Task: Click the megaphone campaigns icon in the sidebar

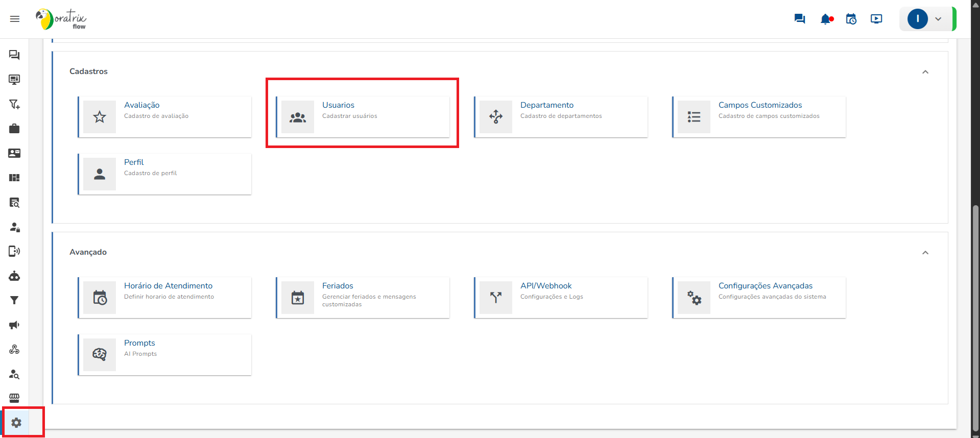Action: click(14, 325)
